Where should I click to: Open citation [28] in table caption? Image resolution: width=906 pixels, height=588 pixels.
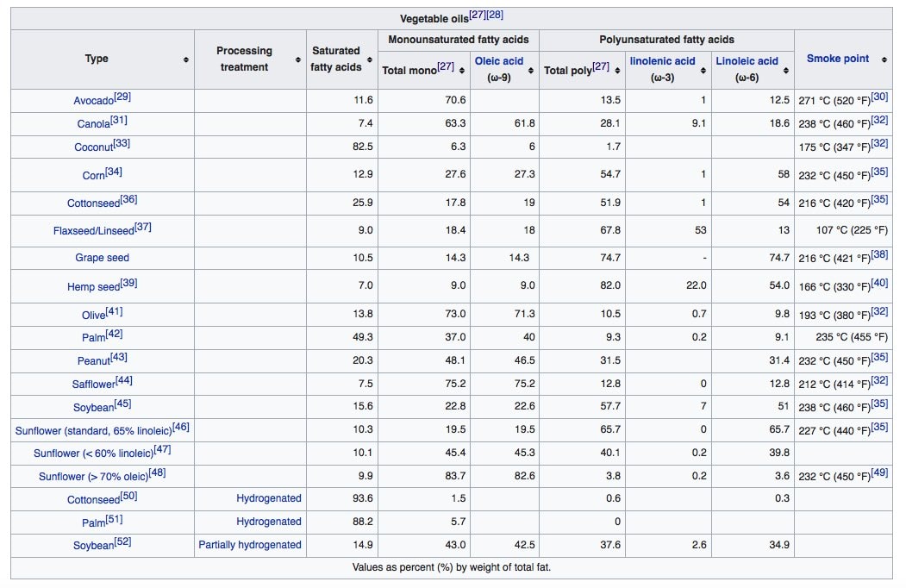point(495,15)
